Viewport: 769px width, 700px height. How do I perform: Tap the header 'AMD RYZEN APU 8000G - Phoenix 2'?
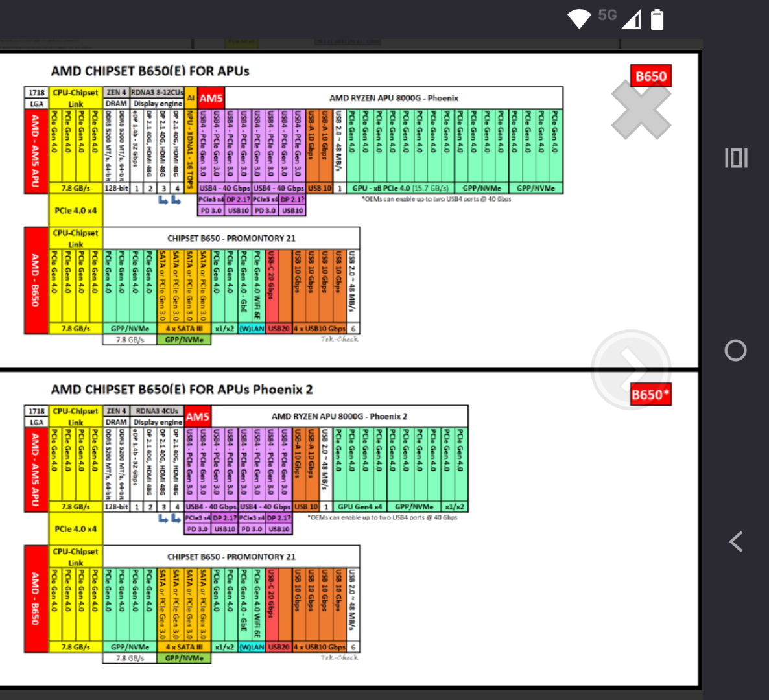point(339,416)
